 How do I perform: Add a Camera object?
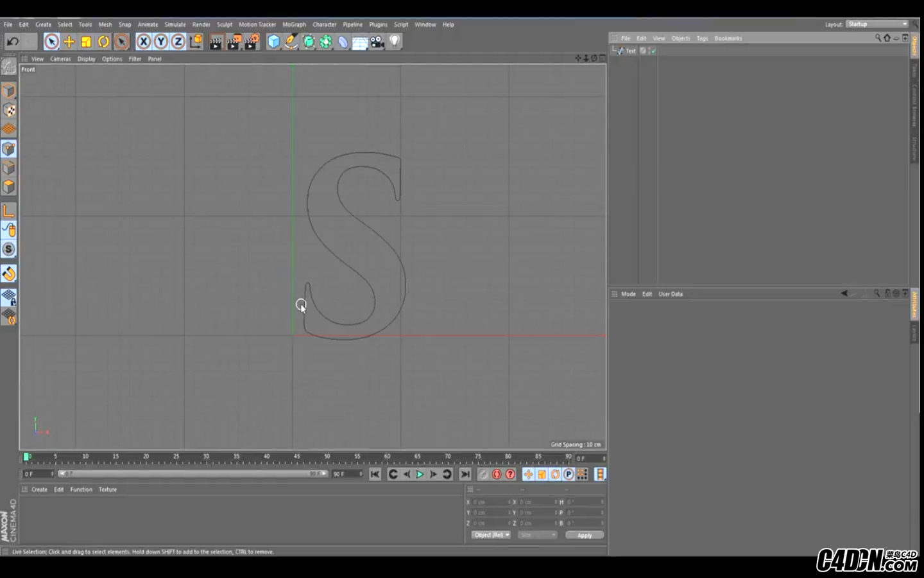(x=377, y=42)
